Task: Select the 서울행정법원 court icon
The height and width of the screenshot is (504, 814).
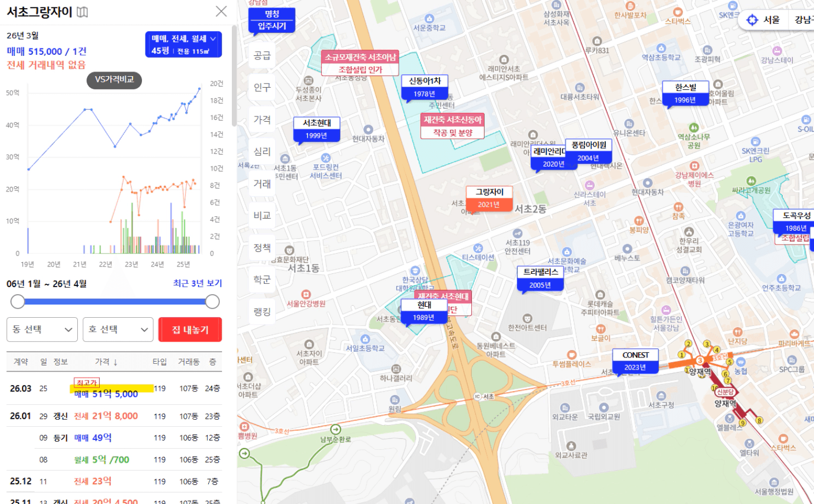Action: (x=774, y=482)
